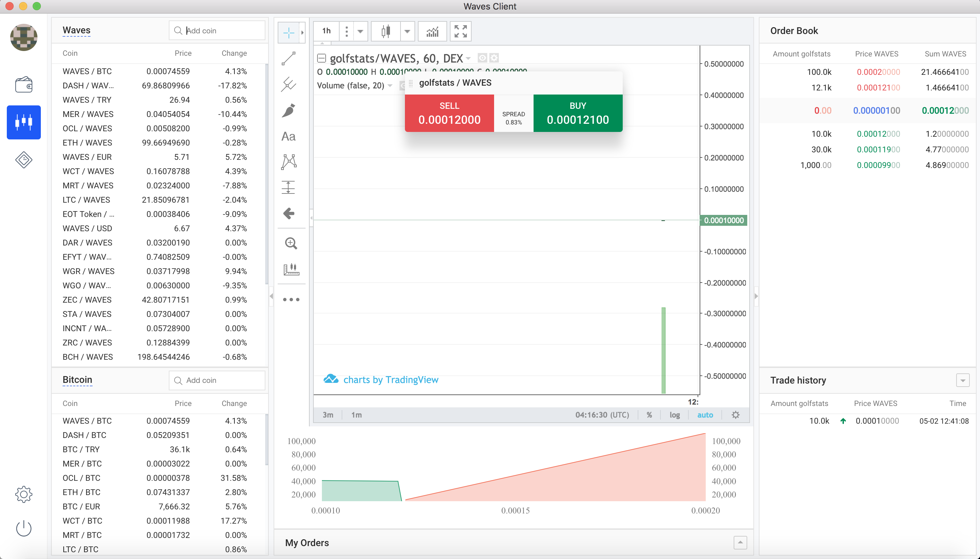980x559 pixels.
Task: Select the trend line tool
Action: (289, 58)
